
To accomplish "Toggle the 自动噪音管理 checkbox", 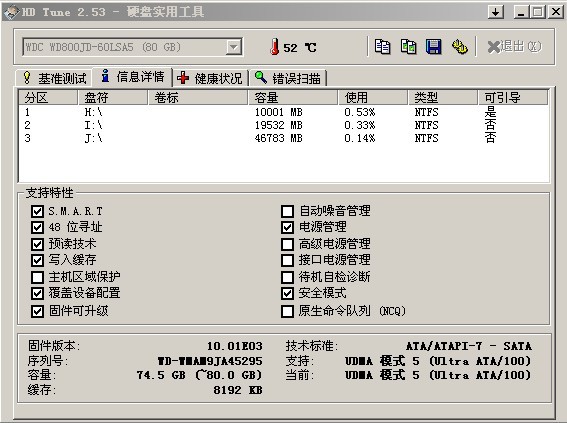I will coord(287,211).
